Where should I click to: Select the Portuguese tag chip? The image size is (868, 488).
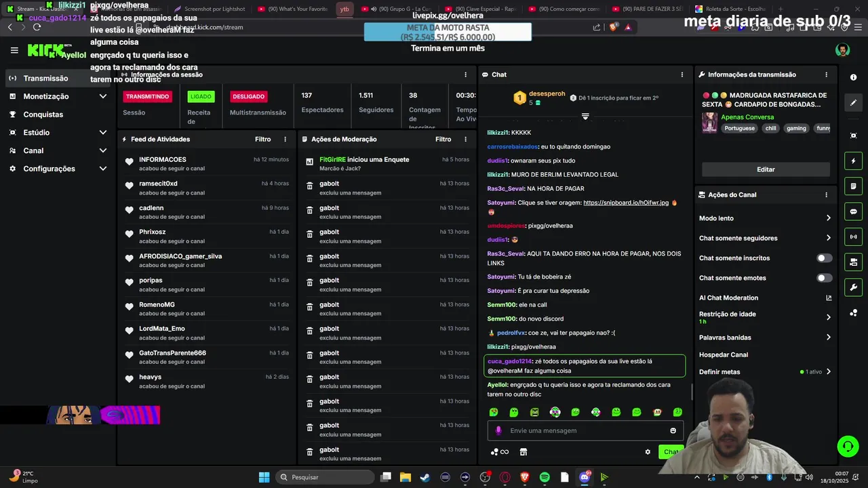[x=739, y=128]
